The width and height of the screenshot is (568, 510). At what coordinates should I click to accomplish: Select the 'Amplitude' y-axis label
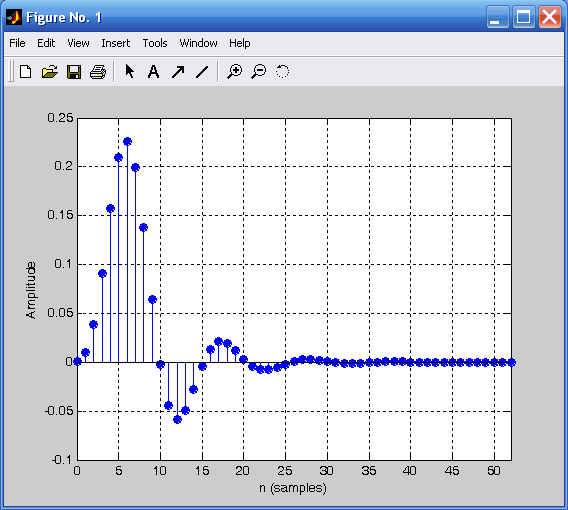[31, 290]
